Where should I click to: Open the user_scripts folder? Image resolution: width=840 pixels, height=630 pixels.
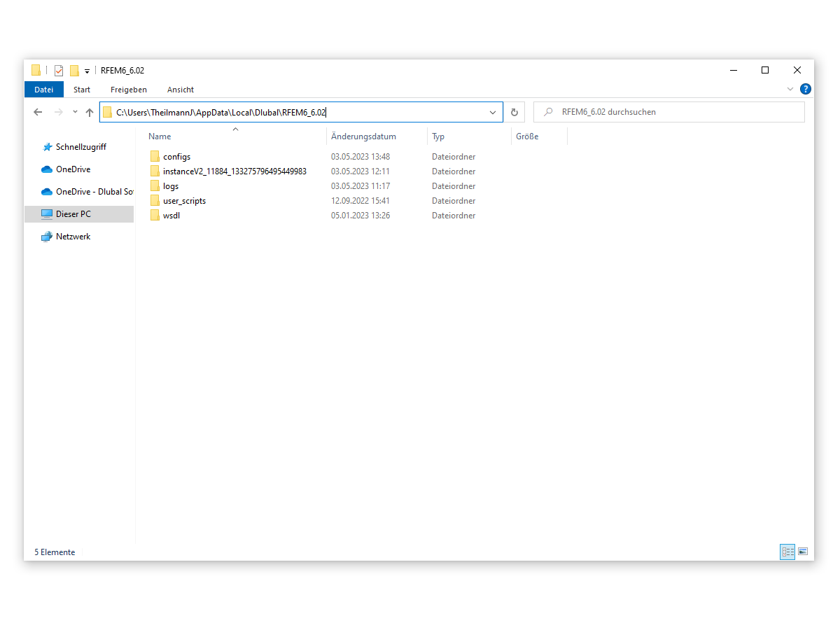pos(184,200)
